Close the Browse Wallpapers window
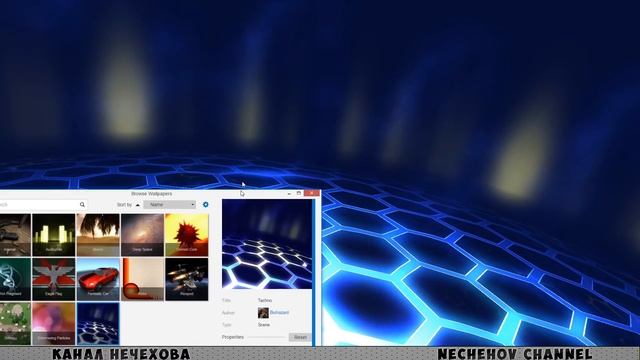This screenshot has width=640, height=360. coord(312,193)
